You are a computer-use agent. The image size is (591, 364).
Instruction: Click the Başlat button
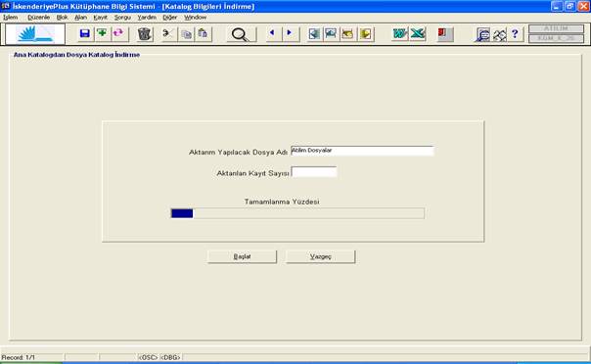tap(242, 256)
